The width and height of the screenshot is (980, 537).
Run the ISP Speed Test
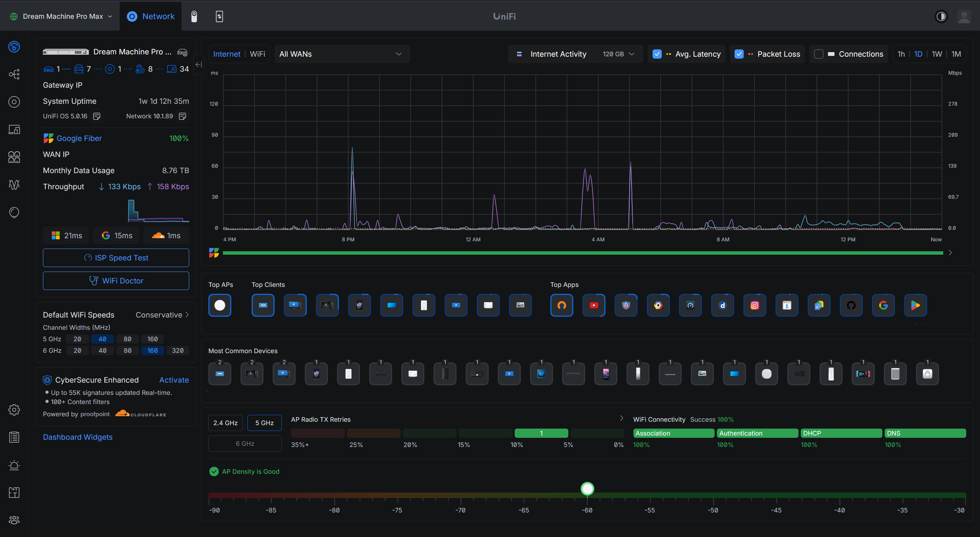116,257
